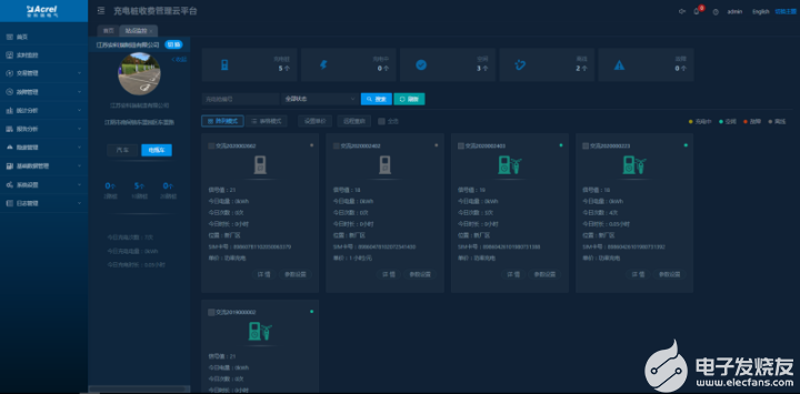Click the help icon next to admin
Screen dimensions: 800x394
[716, 12]
